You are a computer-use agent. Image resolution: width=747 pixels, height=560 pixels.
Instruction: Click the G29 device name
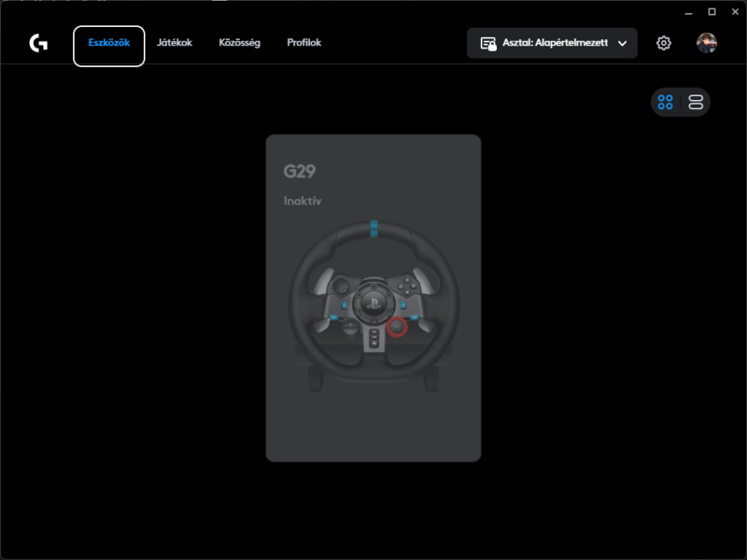[300, 172]
